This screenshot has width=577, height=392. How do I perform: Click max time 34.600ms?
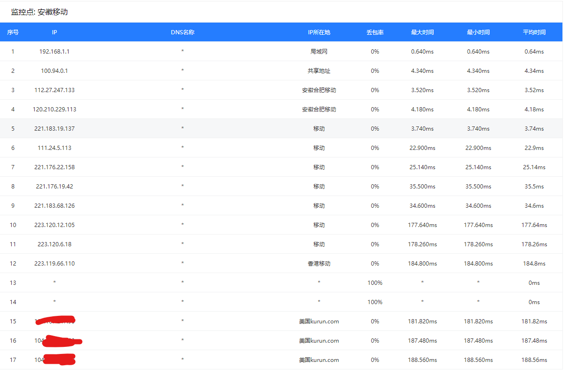pos(422,206)
